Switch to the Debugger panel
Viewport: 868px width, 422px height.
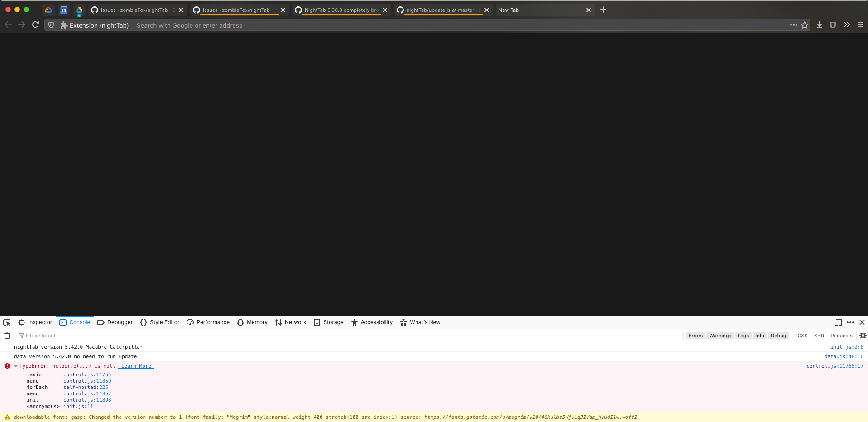(115, 322)
